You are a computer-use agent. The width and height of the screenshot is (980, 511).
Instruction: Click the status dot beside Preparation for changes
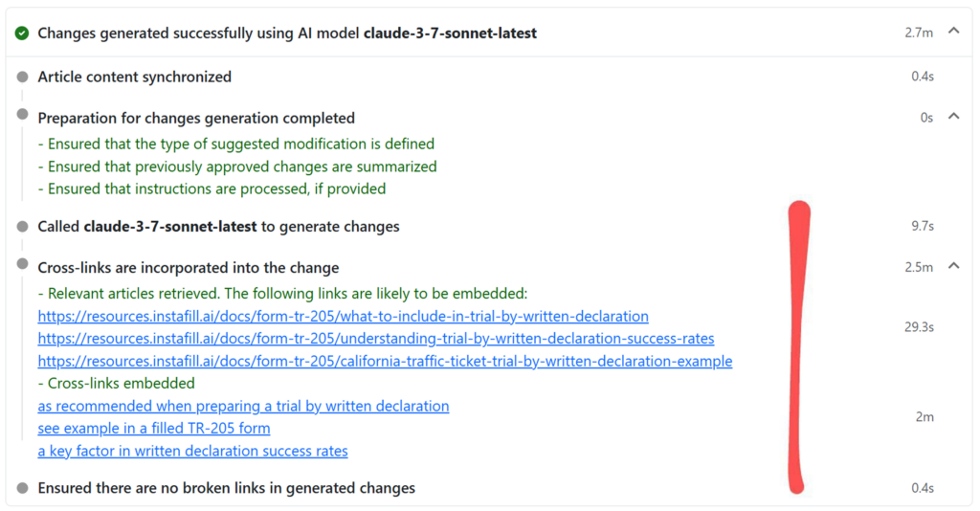coord(23,114)
